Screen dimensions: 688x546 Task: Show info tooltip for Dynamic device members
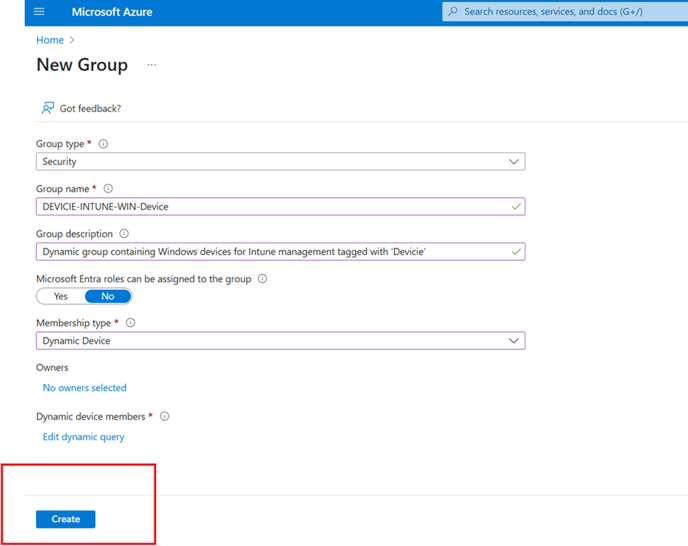coord(165,416)
